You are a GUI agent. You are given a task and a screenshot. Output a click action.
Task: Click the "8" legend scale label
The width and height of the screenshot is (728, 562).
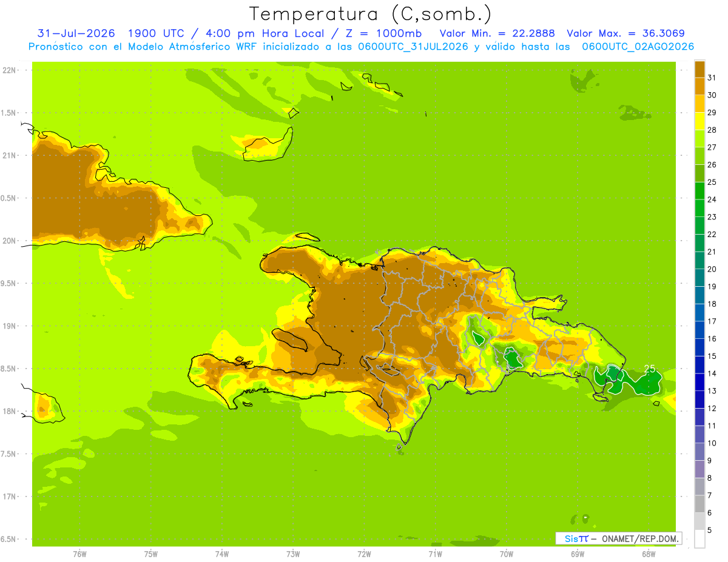coord(710,478)
